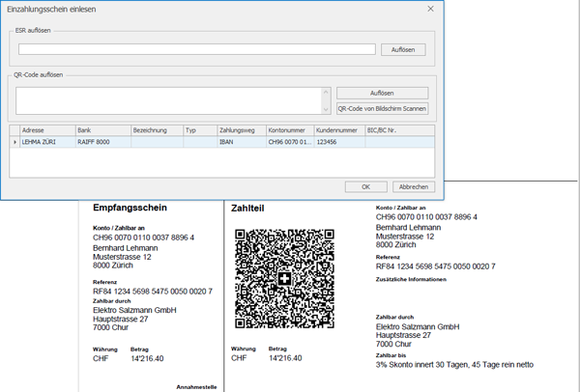Click the Zahlteil heading
This screenshot has width=580, height=392.
(247, 209)
